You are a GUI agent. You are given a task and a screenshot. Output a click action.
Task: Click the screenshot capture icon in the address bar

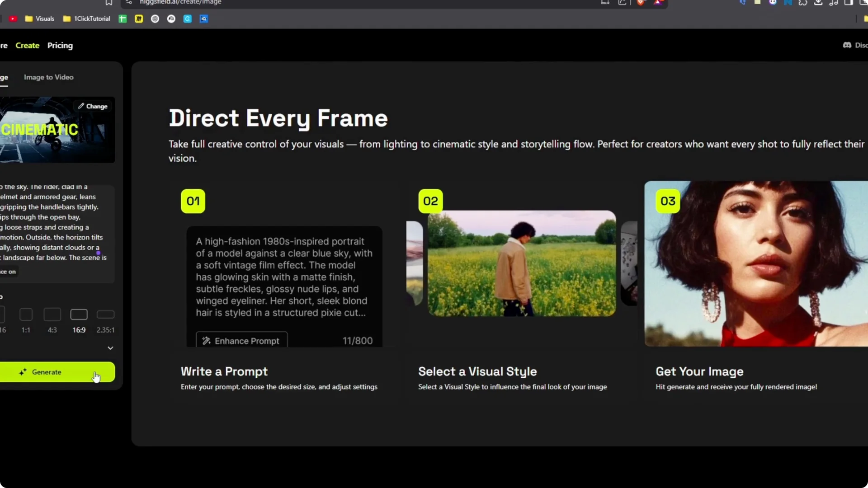(x=605, y=3)
